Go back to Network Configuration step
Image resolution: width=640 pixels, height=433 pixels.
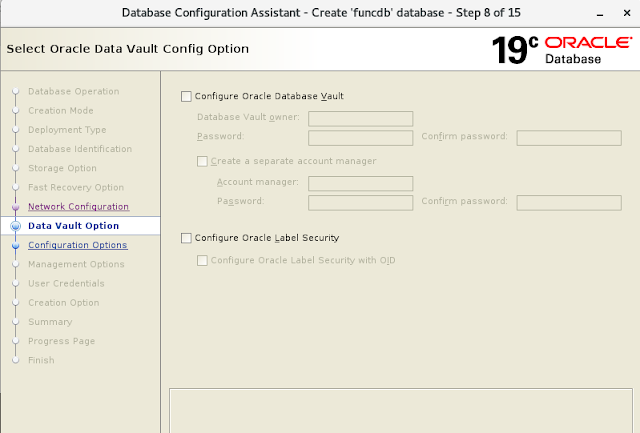(78, 207)
